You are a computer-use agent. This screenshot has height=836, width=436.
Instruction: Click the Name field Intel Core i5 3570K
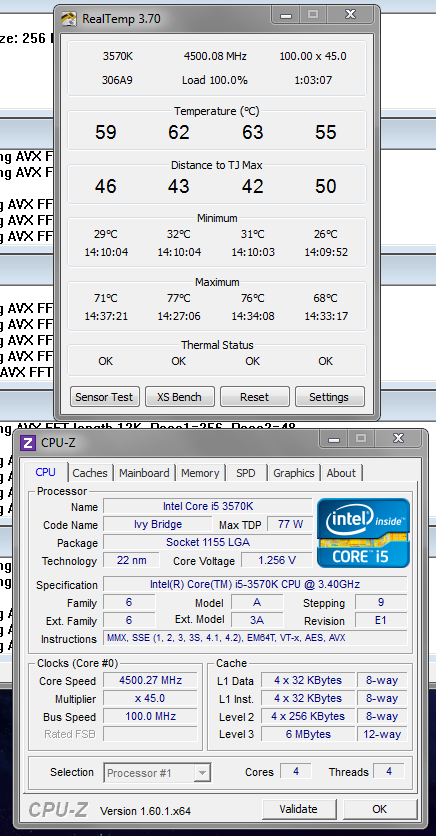click(207, 506)
